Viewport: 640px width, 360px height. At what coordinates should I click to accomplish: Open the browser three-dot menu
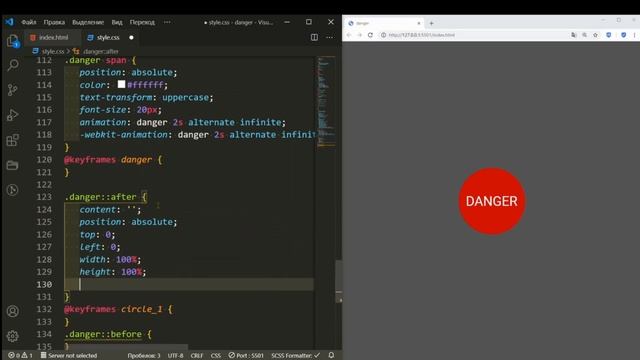tap(635, 35)
